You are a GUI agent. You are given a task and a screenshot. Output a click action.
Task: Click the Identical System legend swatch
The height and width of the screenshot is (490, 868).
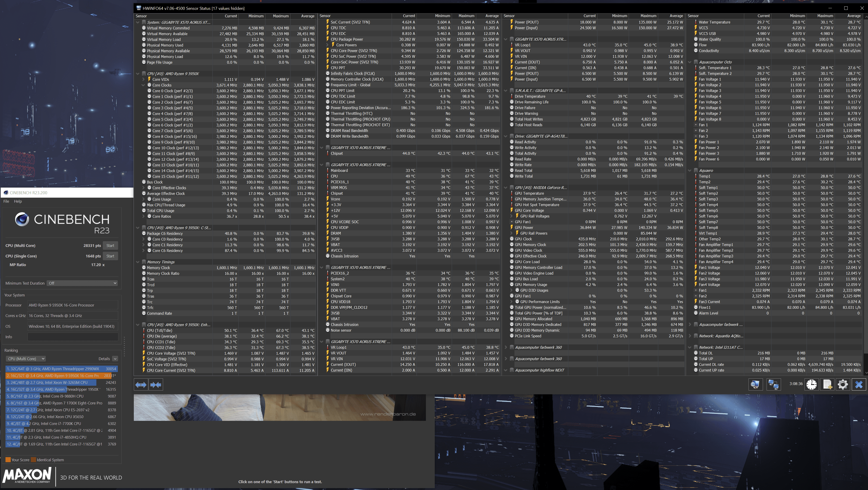(x=33, y=460)
